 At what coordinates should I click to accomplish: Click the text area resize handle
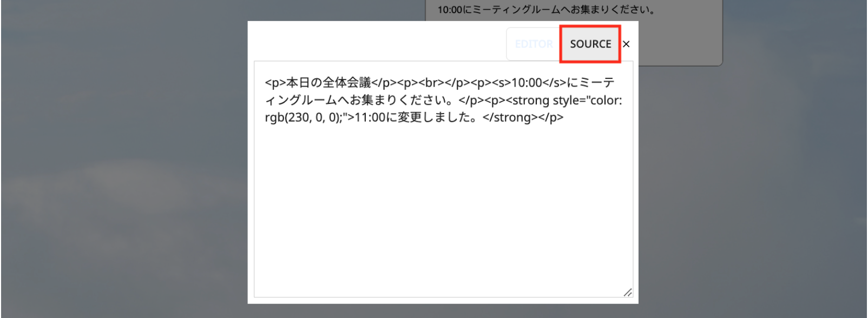coord(627,292)
